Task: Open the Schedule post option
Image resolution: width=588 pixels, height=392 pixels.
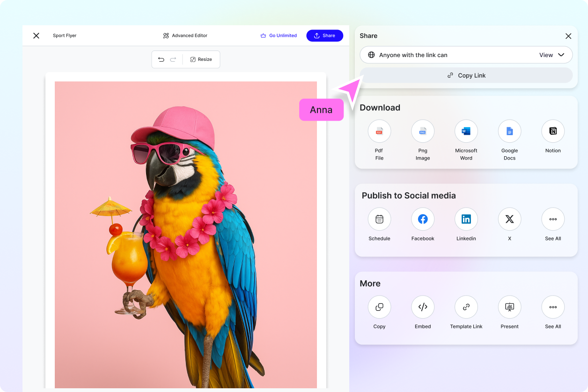Action: [x=379, y=219]
